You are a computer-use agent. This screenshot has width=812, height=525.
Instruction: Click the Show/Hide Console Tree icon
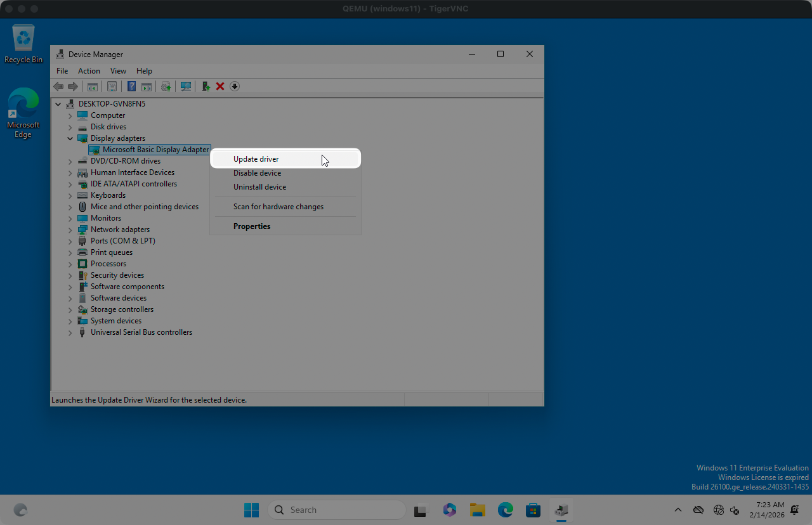(93, 86)
